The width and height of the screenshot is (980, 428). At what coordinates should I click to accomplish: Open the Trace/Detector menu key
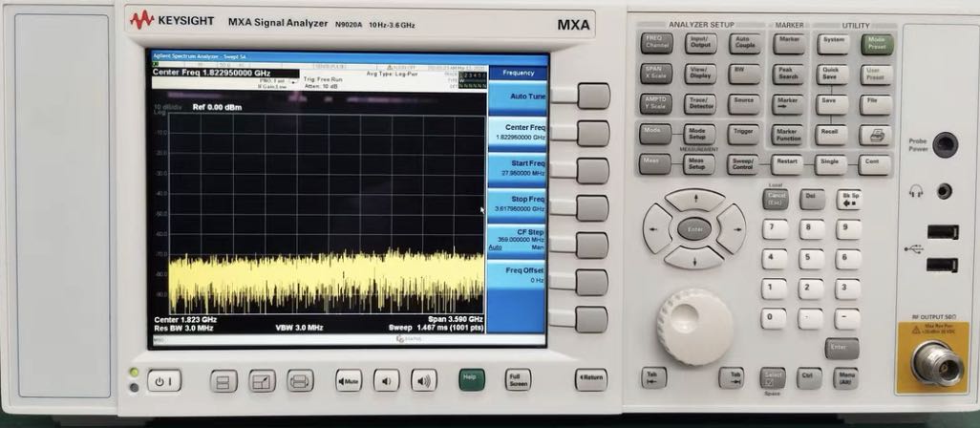pos(699,102)
